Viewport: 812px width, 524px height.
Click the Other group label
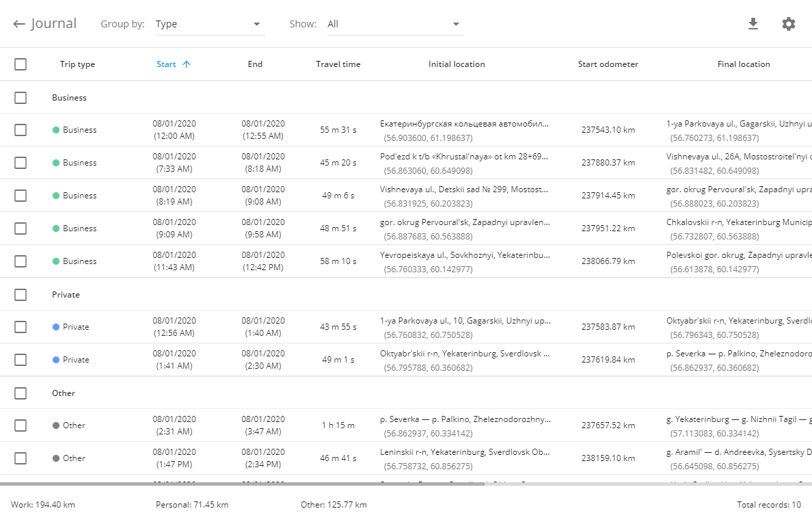tap(64, 393)
